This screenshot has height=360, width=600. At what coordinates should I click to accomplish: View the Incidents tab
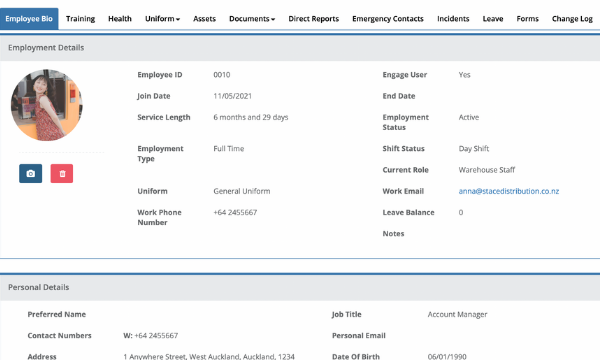pyautogui.click(x=453, y=19)
